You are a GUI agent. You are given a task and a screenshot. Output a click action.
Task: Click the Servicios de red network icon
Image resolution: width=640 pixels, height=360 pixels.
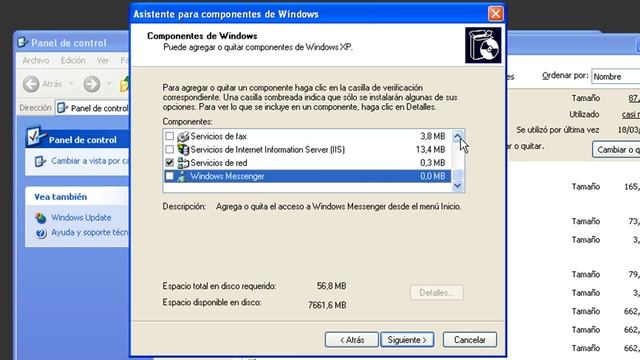click(x=183, y=163)
